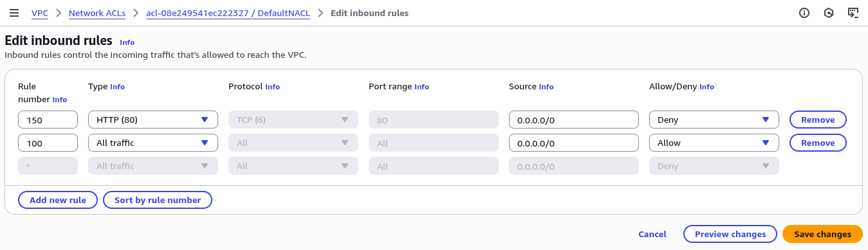Open Info link next to Type column
Image resolution: width=868 pixels, height=250 pixels.
(117, 87)
